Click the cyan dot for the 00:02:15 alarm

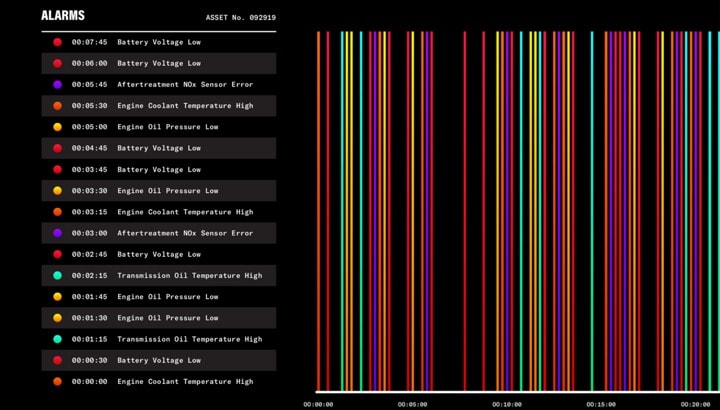57,275
